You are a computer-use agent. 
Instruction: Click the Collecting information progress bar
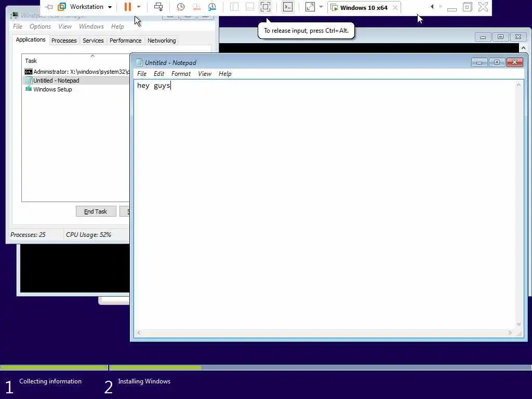54,367
